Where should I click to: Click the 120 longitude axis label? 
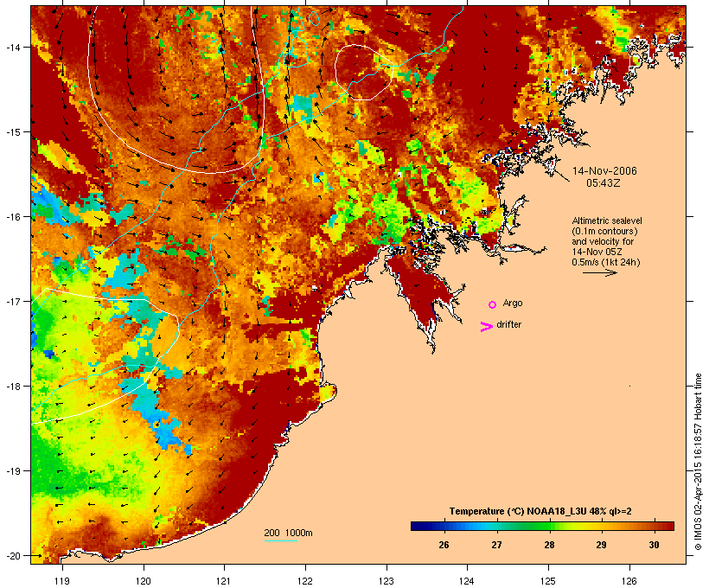[144, 581]
